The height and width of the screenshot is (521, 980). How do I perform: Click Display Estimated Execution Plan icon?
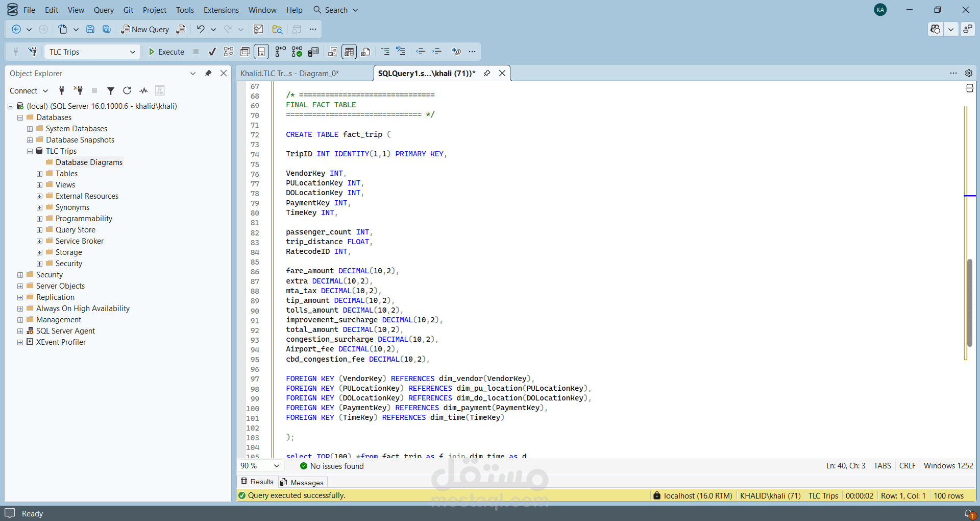pos(229,52)
